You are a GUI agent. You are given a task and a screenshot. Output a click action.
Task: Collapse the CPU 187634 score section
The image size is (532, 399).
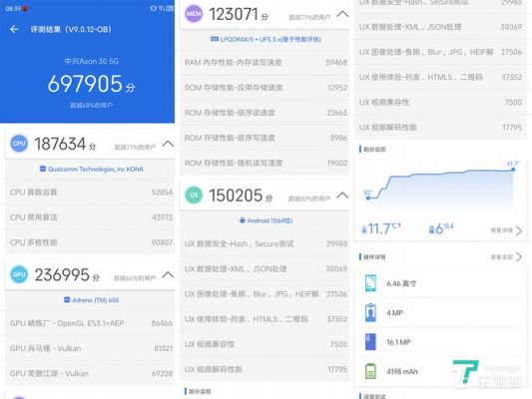pyautogui.click(x=168, y=144)
